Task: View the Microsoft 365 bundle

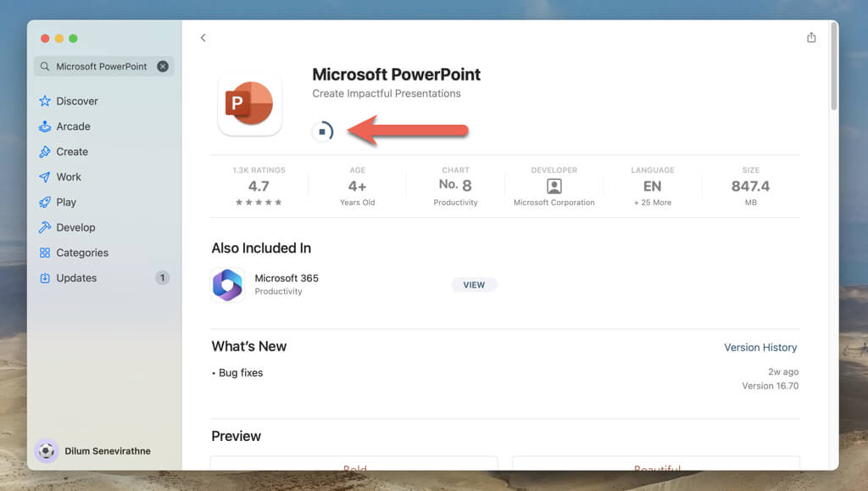Action: pos(474,285)
